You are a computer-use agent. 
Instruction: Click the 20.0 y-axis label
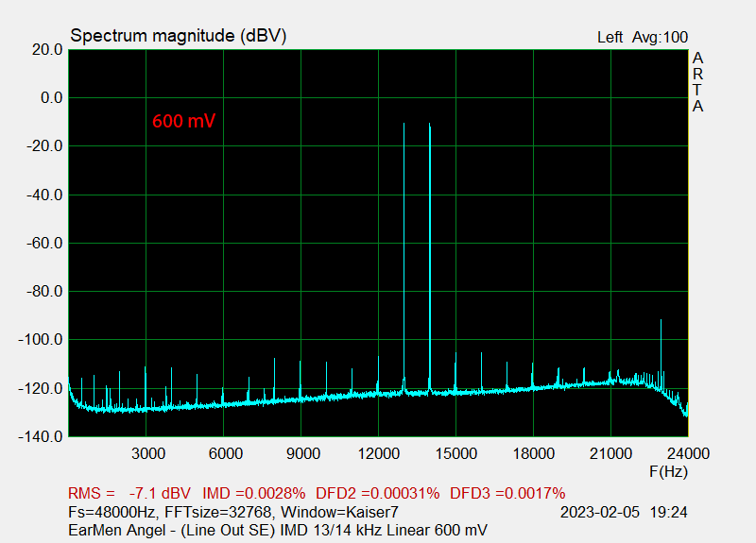click(x=47, y=50)
